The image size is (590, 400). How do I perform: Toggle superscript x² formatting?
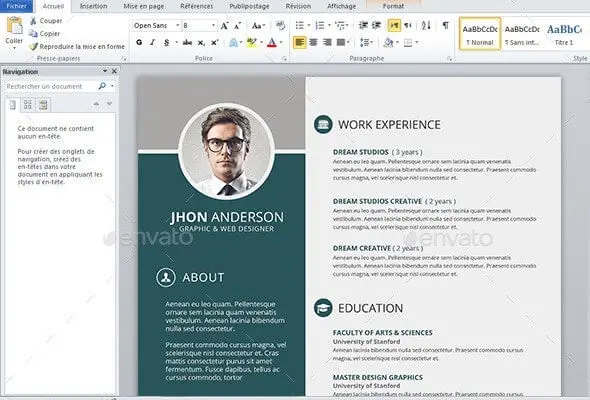(214, 43)
